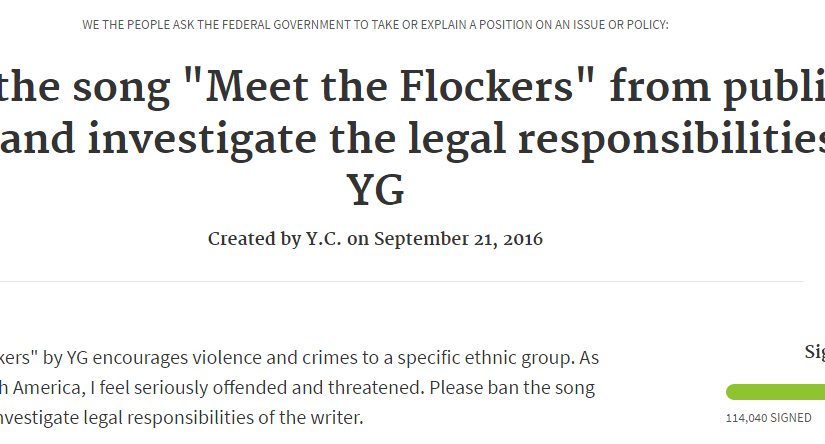Click the large "YG" title line
This screenshot has height=444, width=825.
point(375,190)
